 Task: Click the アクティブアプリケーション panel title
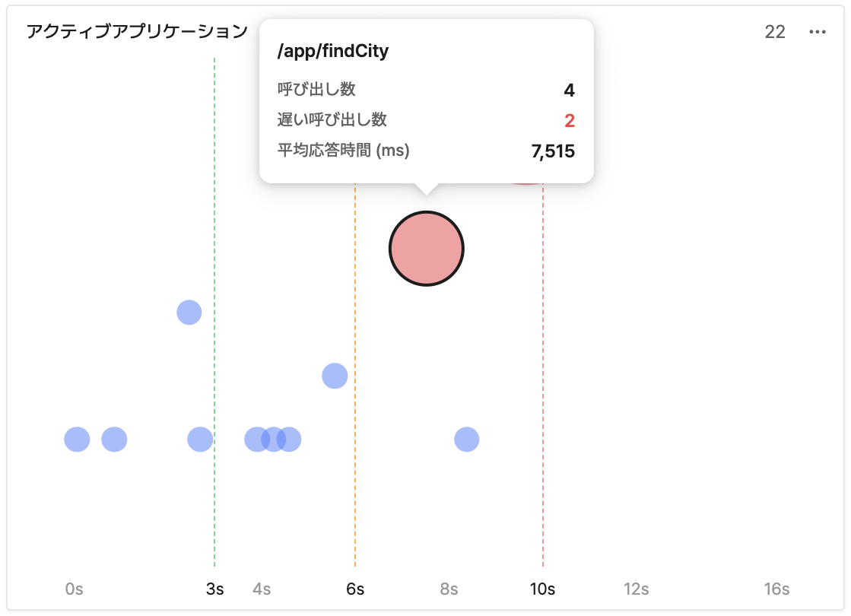(137, 32)
